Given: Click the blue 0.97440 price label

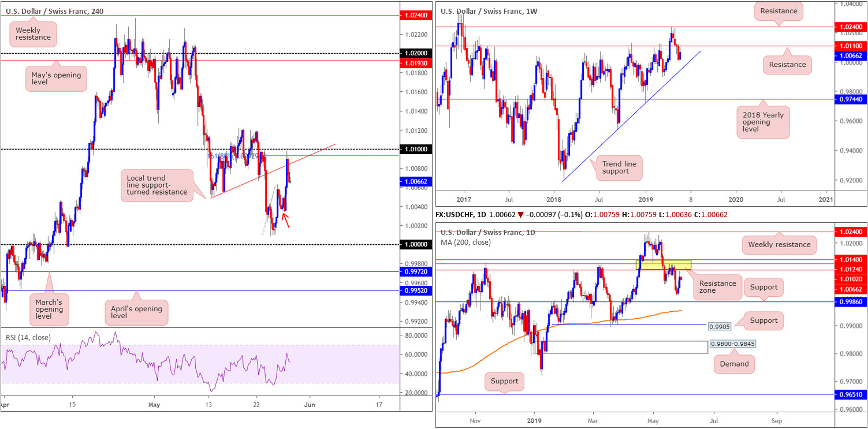Looking at the screenshot, I should point(852,99).
